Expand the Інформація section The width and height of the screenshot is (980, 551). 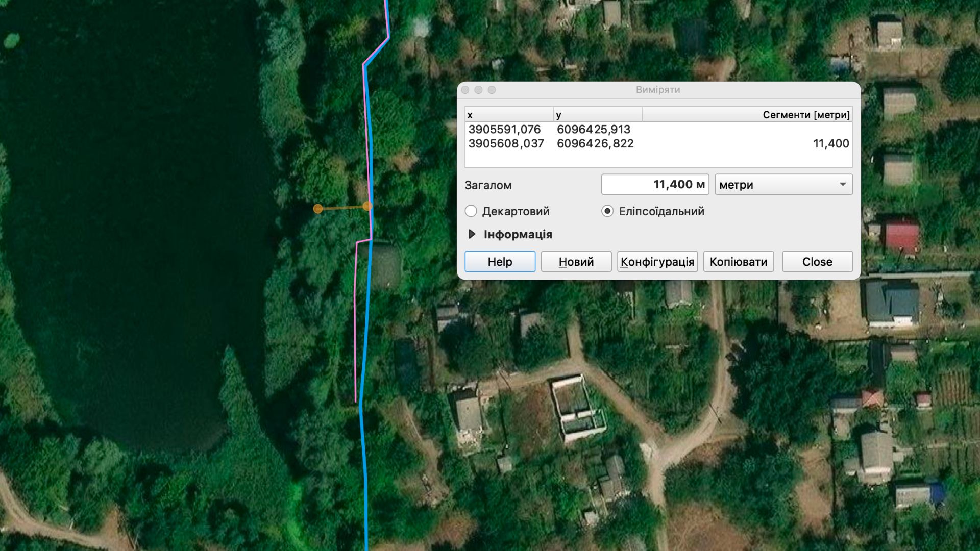coord(472,234)
